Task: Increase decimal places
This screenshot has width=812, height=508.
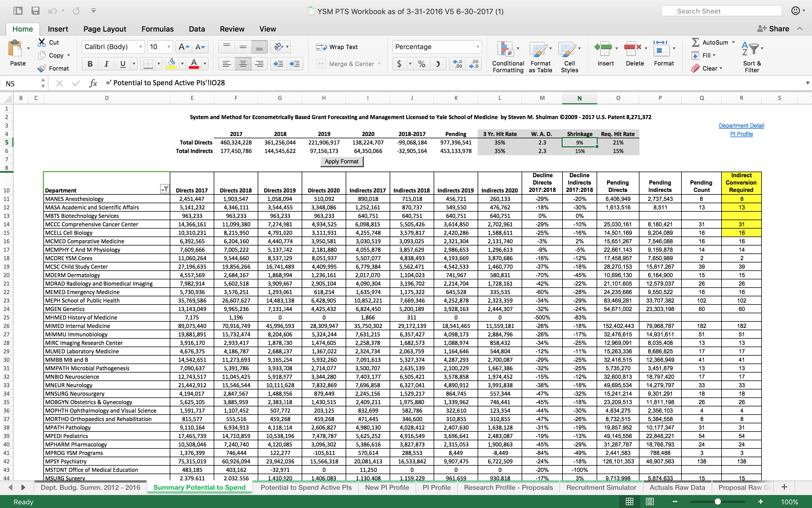Action: click(x=458, y=64)
